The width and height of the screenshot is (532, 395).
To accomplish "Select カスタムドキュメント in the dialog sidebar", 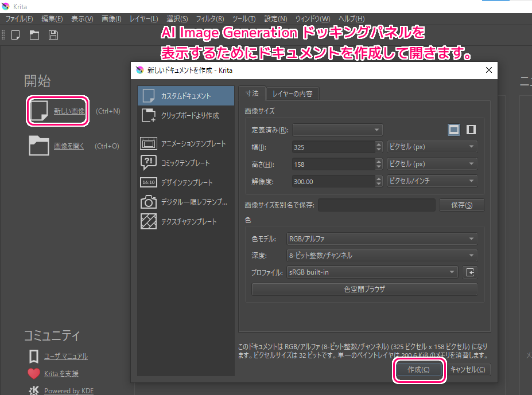I will click(x=185, y=96).
